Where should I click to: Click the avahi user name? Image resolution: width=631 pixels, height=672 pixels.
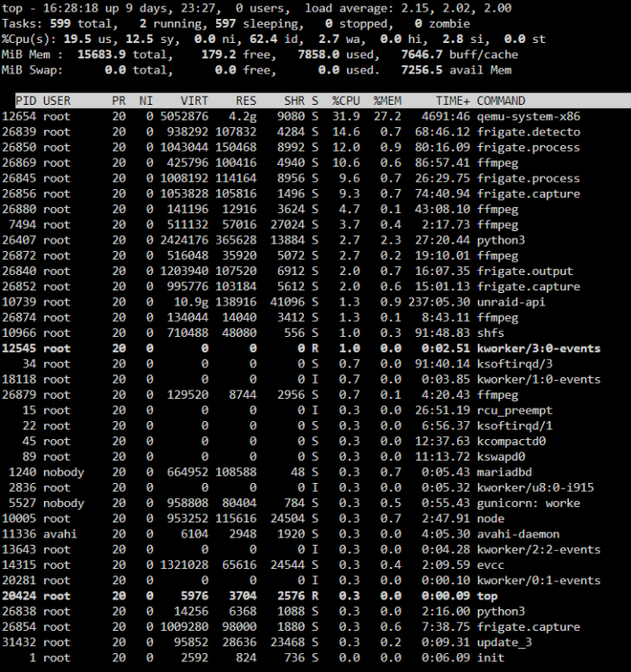(60, 534)
